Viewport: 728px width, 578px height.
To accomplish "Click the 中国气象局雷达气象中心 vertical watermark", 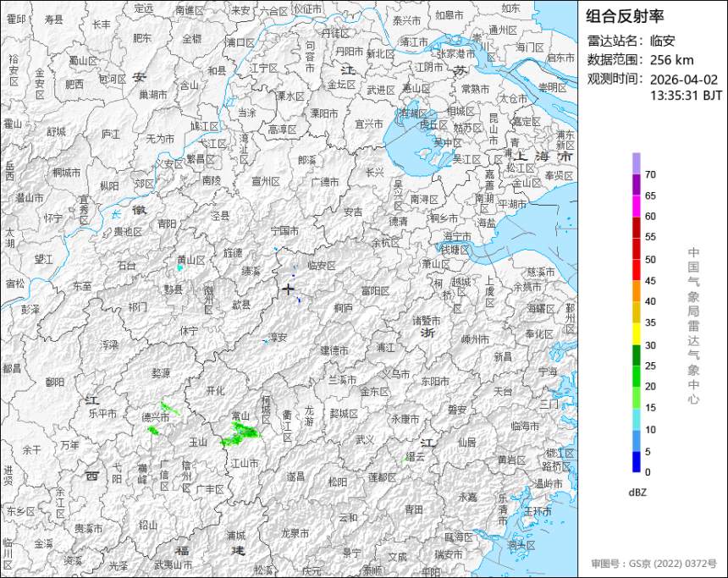I will click(693, 325).
